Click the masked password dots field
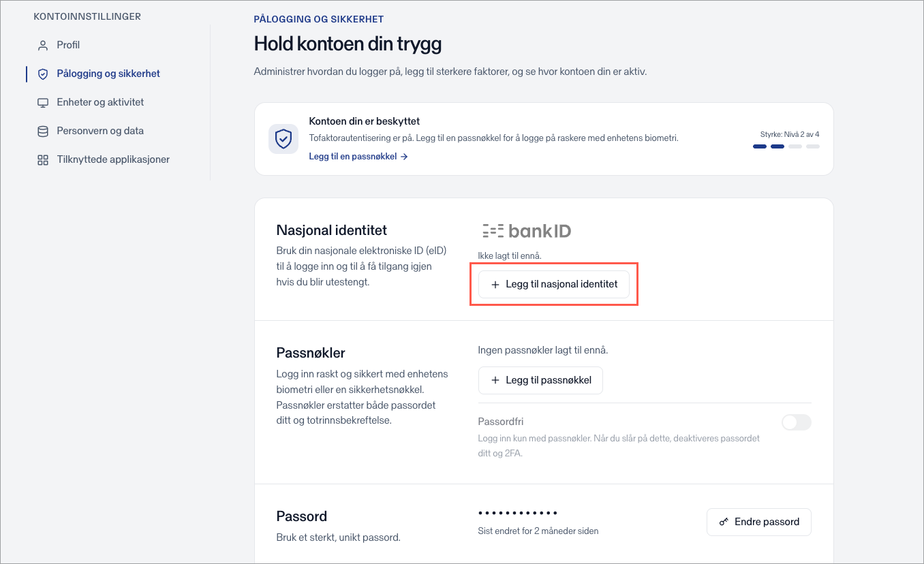 (x=518, y=513)
